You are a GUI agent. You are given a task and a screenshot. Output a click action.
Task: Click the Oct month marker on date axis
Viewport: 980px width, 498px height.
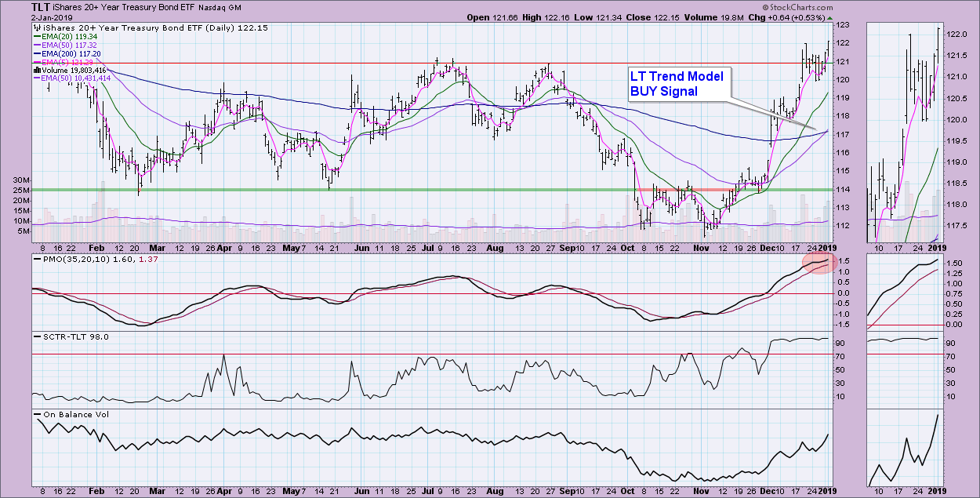point(627,489)
